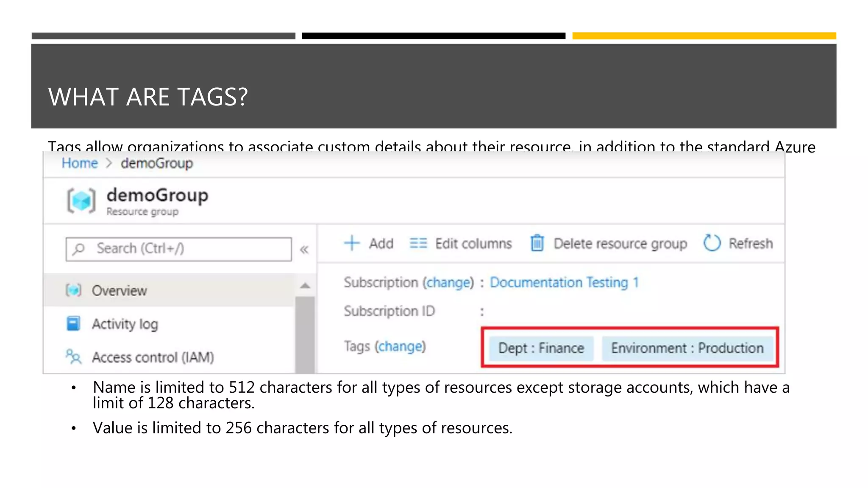This screenshot has width=868, height=488.
Task: Click the Activity log book icon
Action: pyautogui.click(x=73, y=323)
